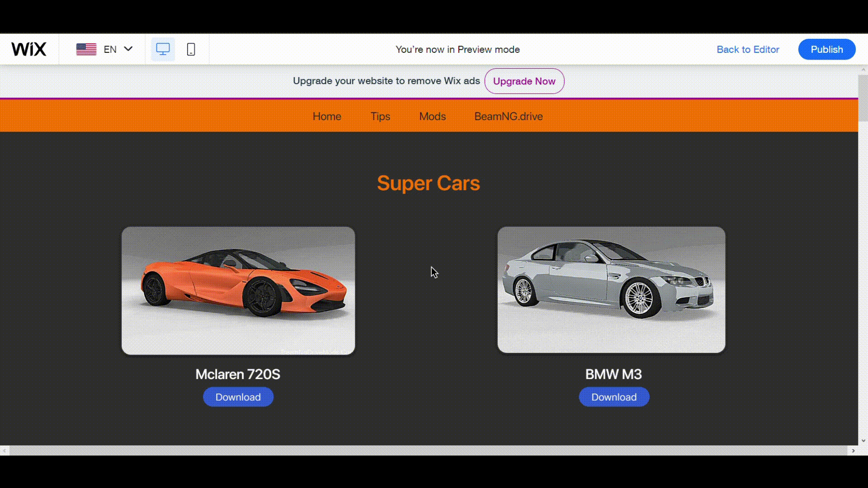This screenshot has height=488, width=868.
Task: Click the vertical scrollbar thumb
Action: click(863, 98)
